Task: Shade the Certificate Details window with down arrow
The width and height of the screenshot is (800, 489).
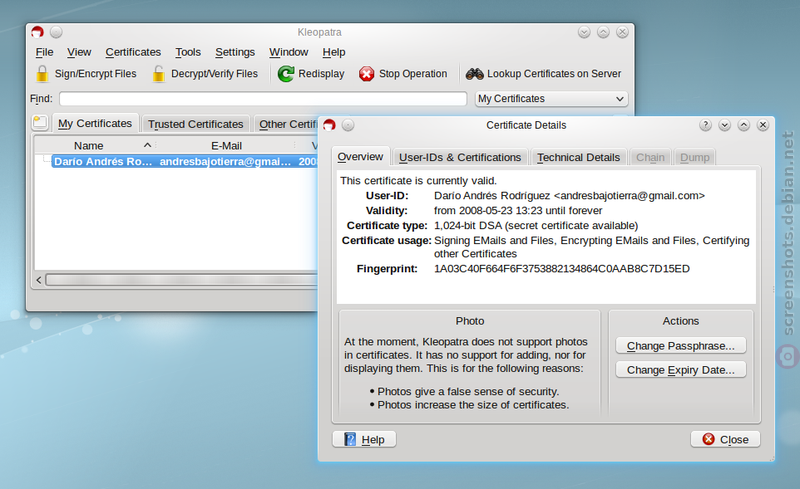Action: (x=724, y=125)
